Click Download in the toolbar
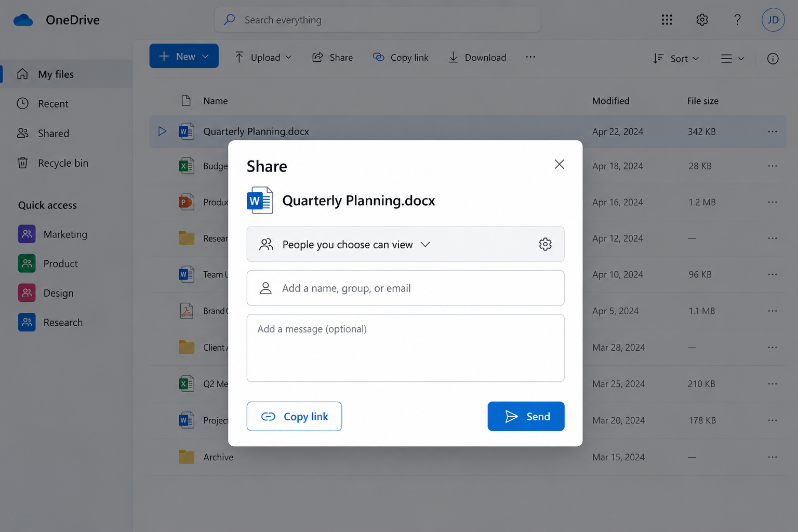798x532 pixels. [x=477, y=57]
